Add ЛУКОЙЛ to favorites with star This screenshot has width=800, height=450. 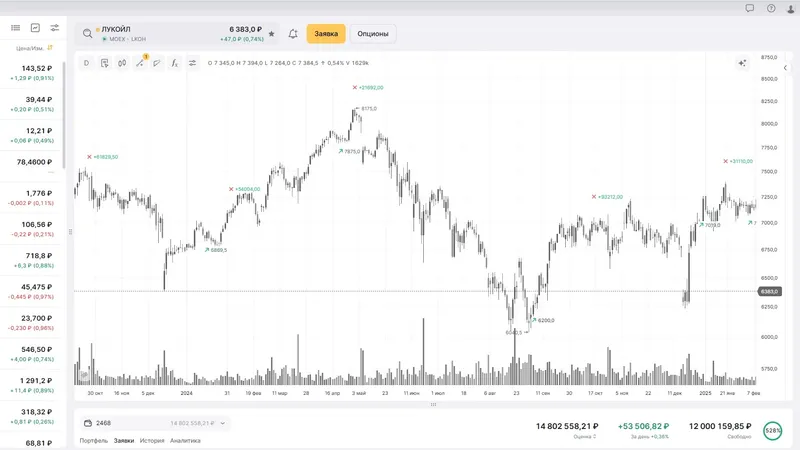coord(271,34)
